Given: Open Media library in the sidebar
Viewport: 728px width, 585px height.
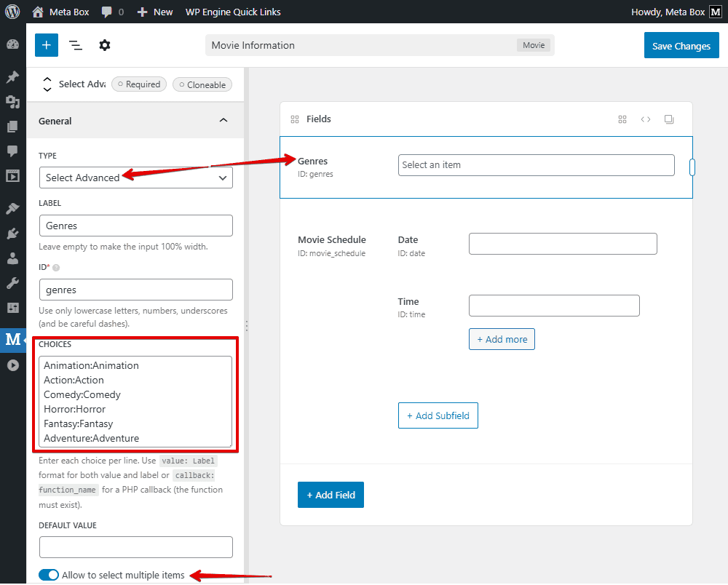Looking at the screenshot, I should click(12, 101).
